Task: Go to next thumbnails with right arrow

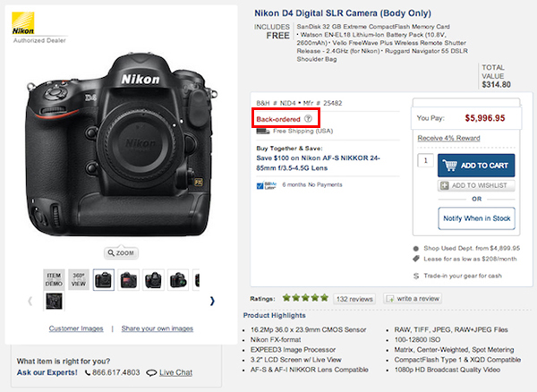Action: click(x=212, y=301)
